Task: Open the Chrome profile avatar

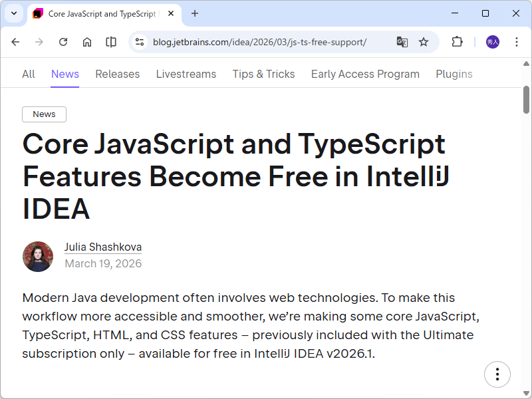Action: pyautogui.click(x=493, y=42)
